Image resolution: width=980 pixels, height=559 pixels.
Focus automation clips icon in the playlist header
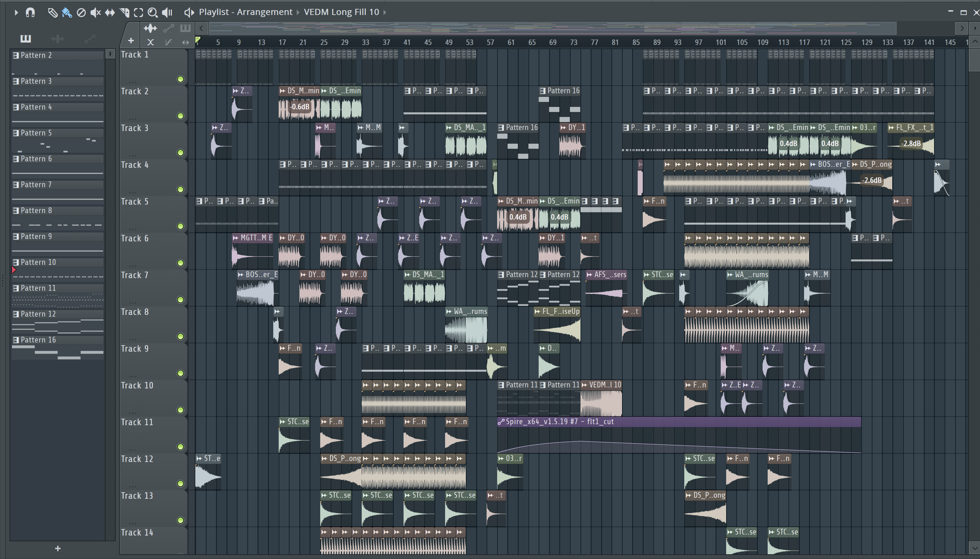[x=168, y=28]
